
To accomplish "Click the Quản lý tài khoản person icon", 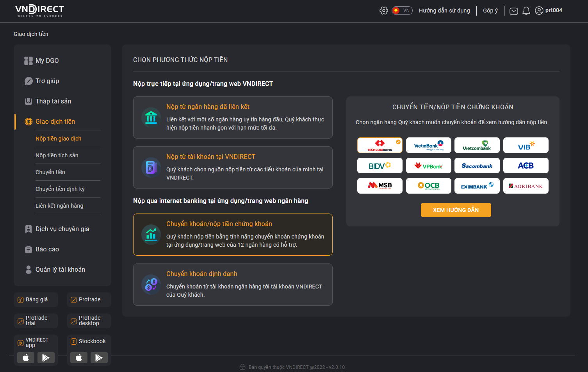I will [29, 269].
